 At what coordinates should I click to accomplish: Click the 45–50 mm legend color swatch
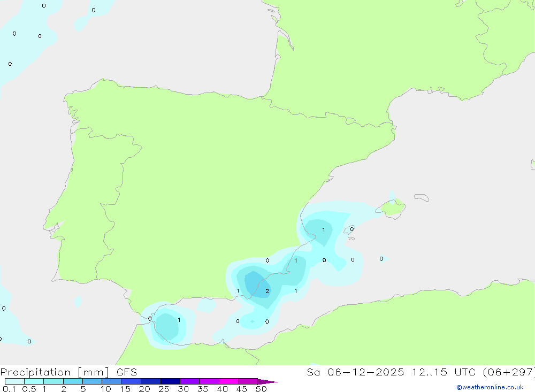248,381
